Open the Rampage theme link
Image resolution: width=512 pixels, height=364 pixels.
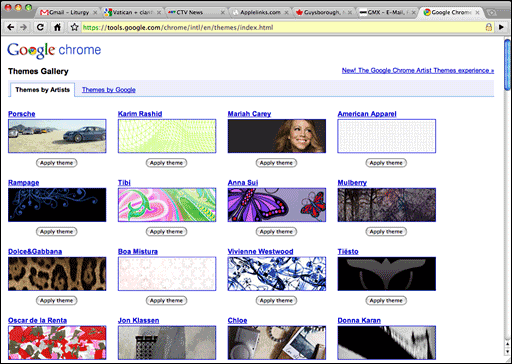pos(24,183)
